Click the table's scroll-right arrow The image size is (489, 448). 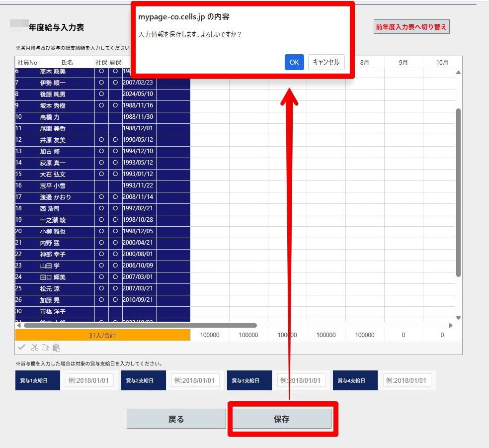click(451, 325)
